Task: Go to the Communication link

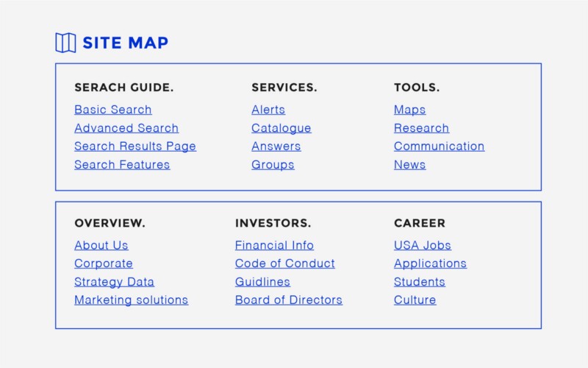Action: pos(439,146)
